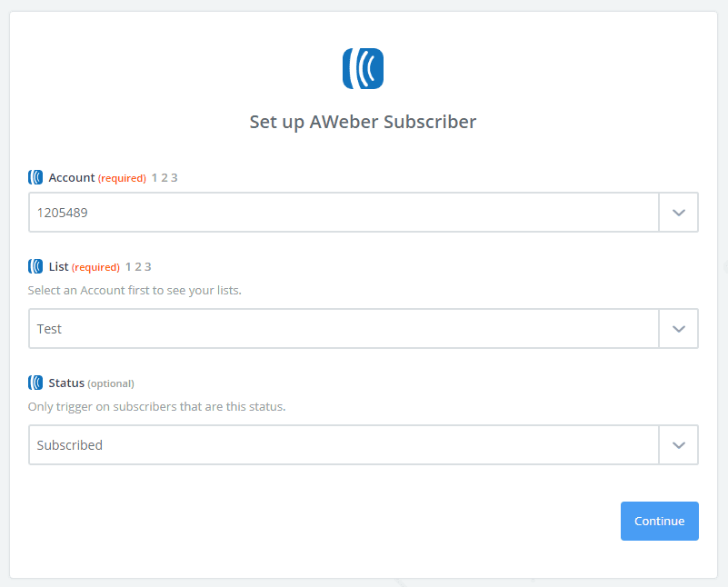Click the AWeber icon beside Account label
The height and width of the screenshot is (587, 728).
(x=35, y=177)
